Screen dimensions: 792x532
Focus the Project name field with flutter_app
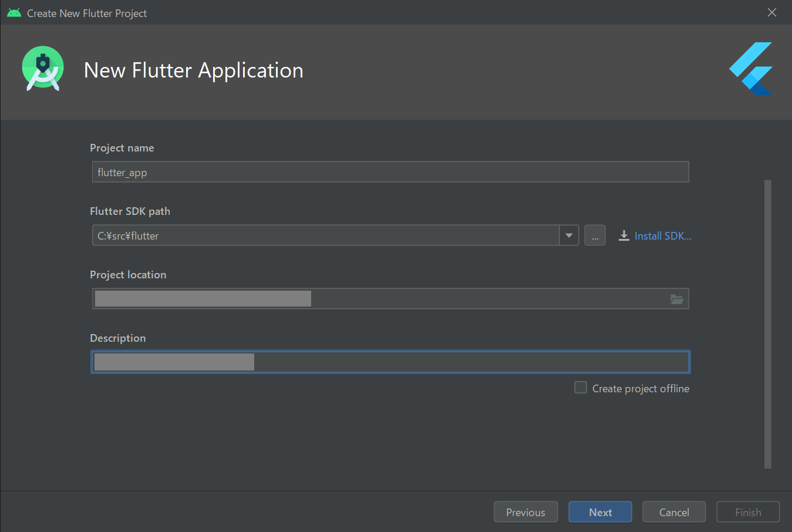(390, 172)
